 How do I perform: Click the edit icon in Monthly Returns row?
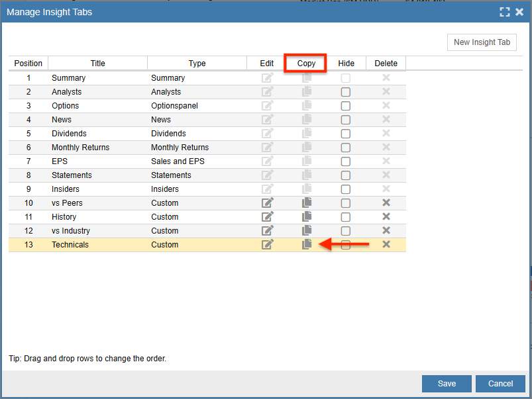268,147
